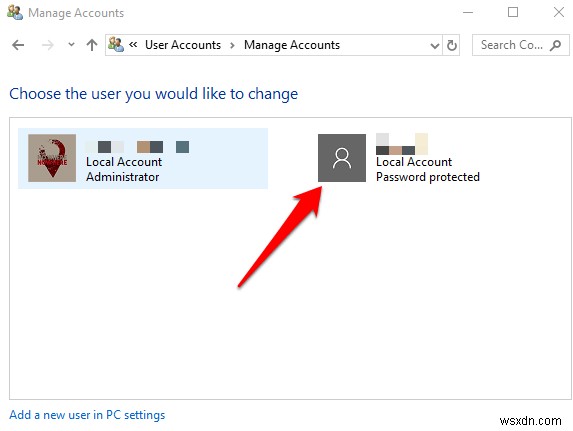Go up one level with Up arrow

pyautogui.click(x=92, y=45)
